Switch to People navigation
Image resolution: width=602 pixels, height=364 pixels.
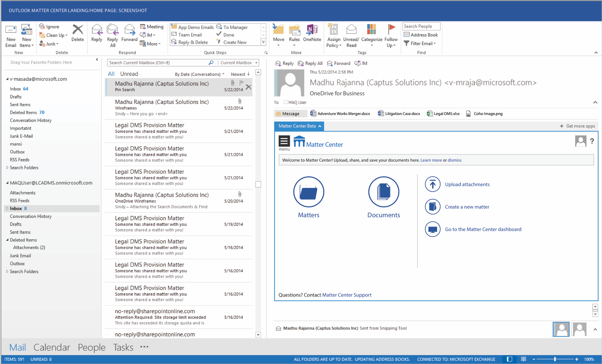click(92, 347)
